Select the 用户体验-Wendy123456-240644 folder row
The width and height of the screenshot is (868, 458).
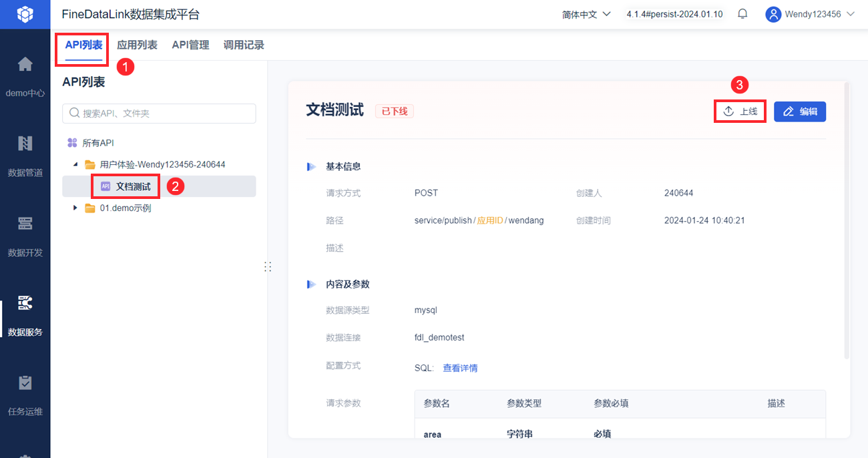coord(159,164)
